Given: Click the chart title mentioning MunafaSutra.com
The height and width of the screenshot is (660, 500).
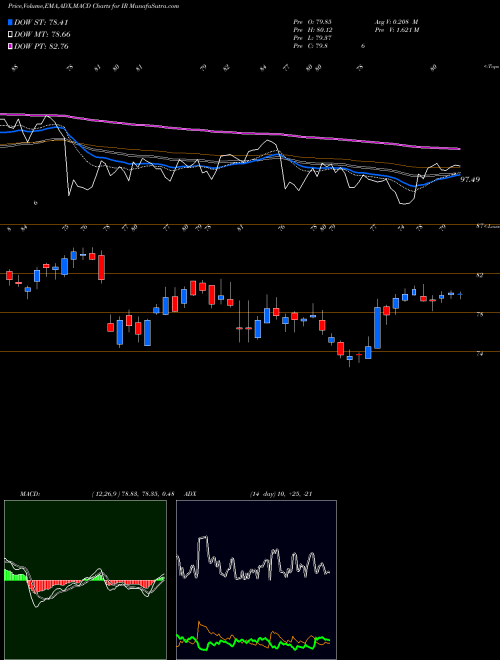Looking at the screenshot, I should tap(93, 6).
